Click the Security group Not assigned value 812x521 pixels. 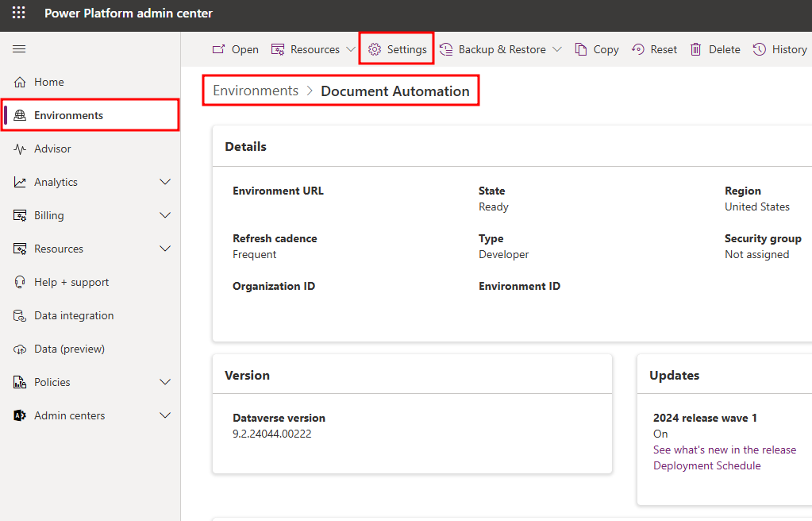click(x=756, y=254)
